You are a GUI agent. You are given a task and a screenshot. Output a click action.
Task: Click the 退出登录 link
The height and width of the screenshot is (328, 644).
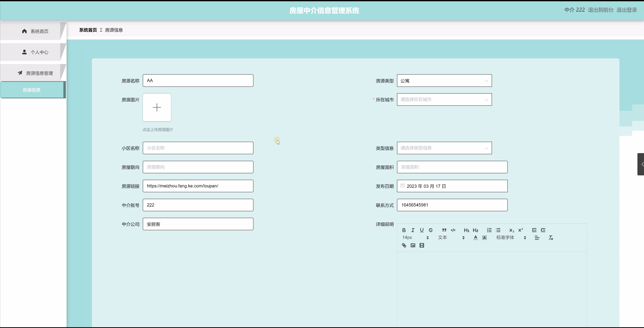(x=626, y=10)
